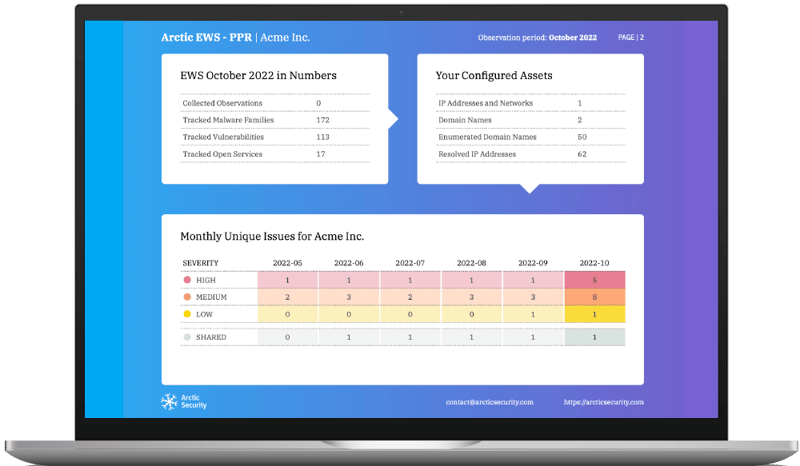Select IP Addresses and Networks label
The width and height of the screenshot is (800, 466).
486,103
